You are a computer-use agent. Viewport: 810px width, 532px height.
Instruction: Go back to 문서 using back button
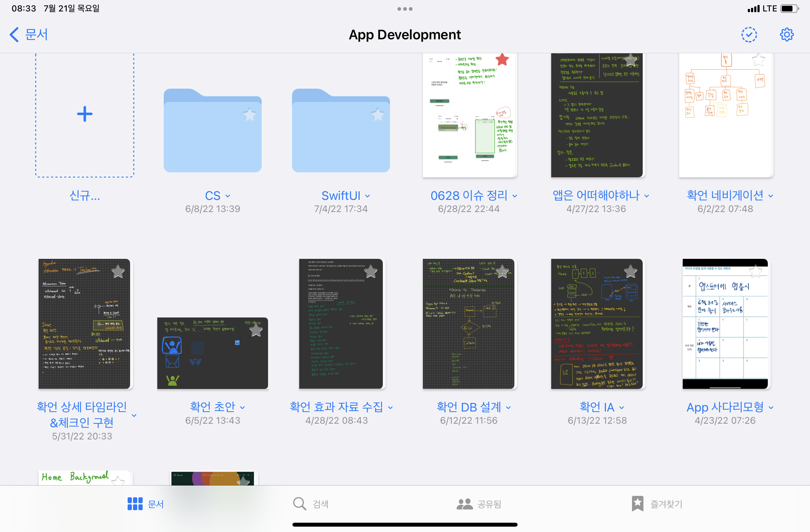click(29, 35)
